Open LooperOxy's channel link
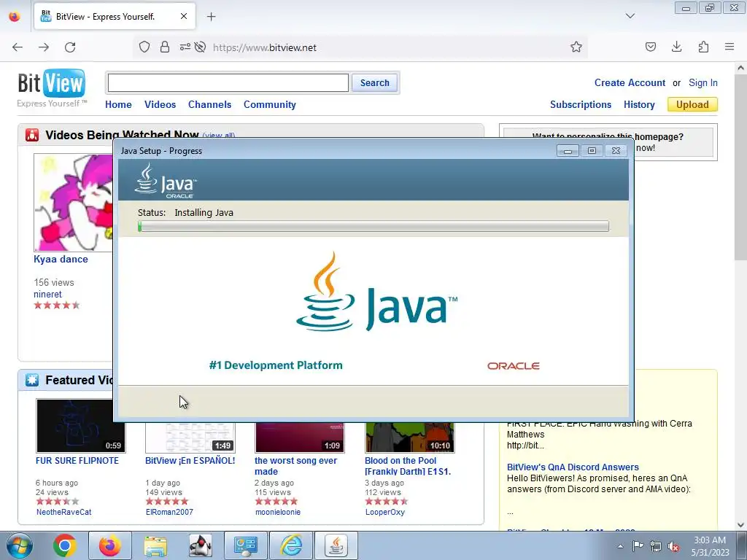The width and height of the screenshot is (747, 560). (x=385, y=513)
